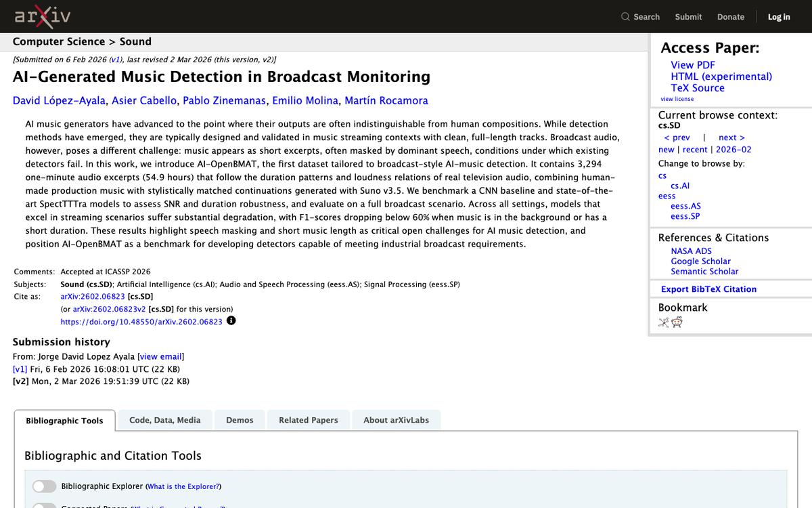Change browse context to cs.AI
812x508 pixels.
[680, 186]
